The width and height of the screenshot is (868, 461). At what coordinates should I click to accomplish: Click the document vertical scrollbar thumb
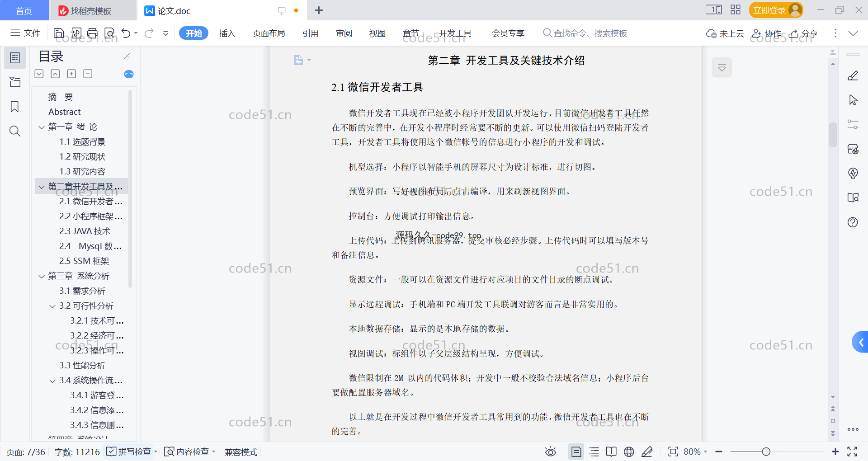click(x=833, y=135)
